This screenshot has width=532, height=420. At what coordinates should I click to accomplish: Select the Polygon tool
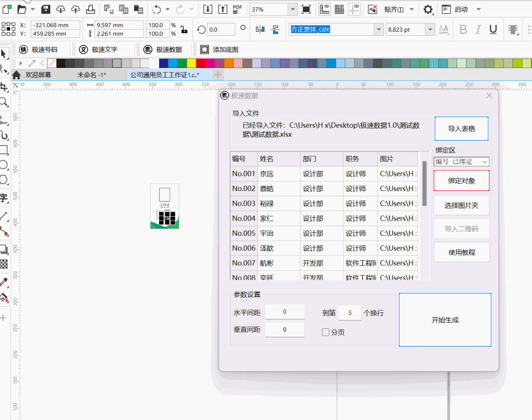pos(4,180)
